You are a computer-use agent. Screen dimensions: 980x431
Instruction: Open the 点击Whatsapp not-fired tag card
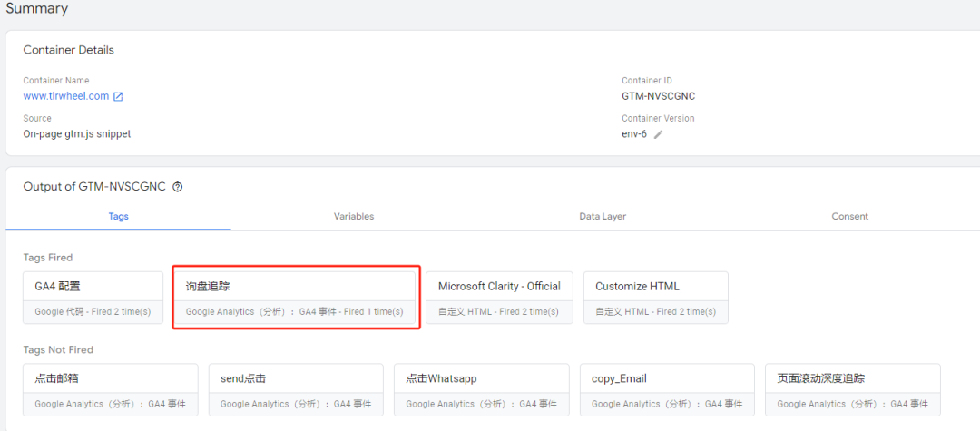482,390
